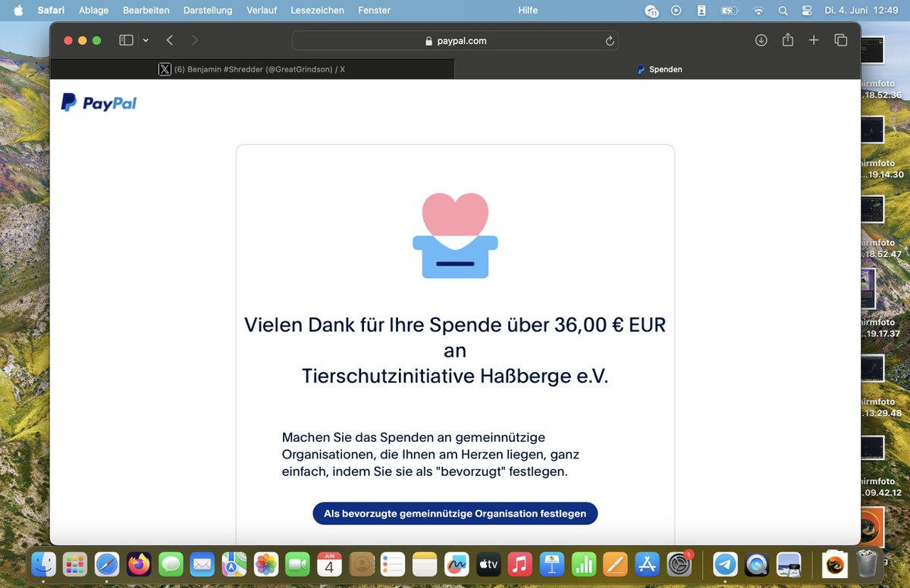This screenshot has width=910, height=588.
Task: Open the Share sheet
Action: (788, 40)
